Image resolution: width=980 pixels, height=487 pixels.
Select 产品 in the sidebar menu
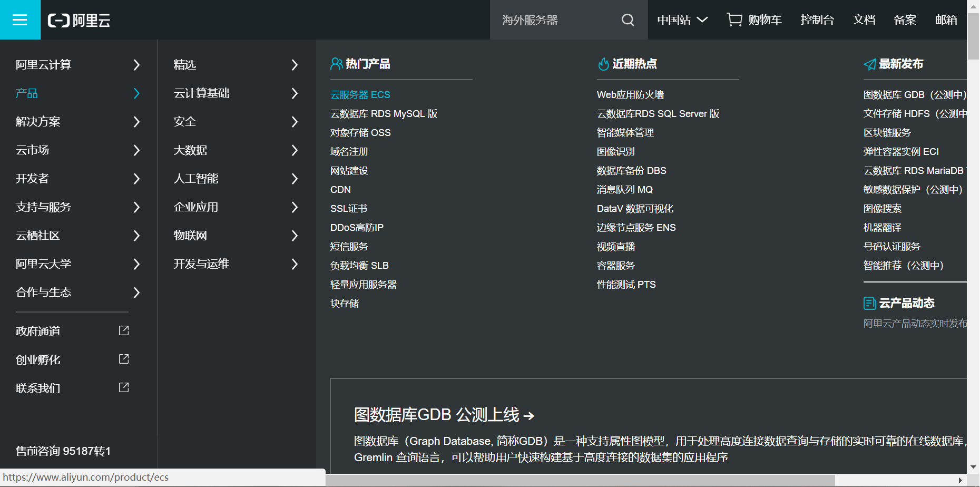pos(27,93)
